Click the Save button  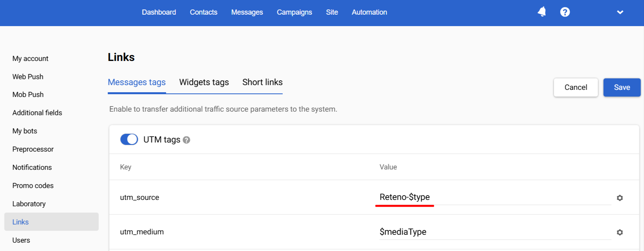(622, 87)
